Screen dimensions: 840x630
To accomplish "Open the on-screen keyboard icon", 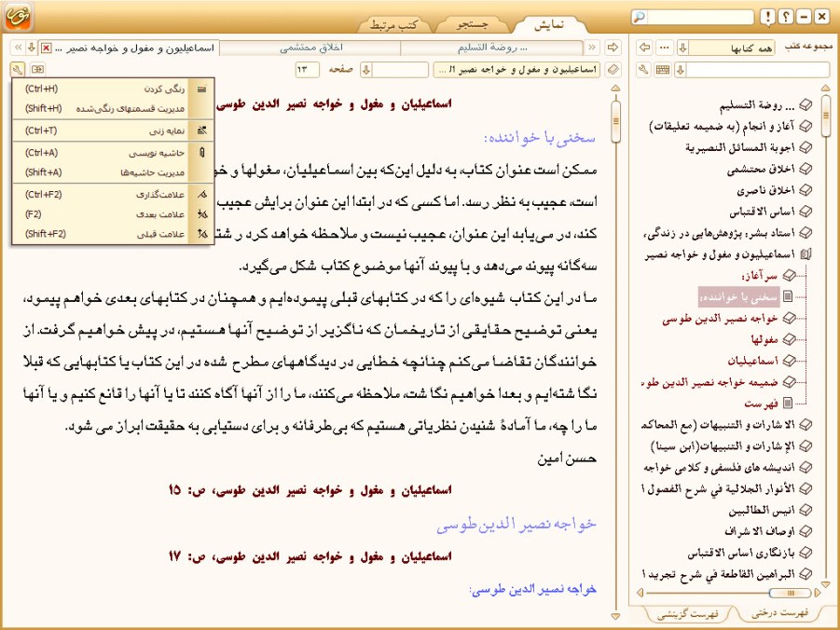I will (x=663, y=70).
